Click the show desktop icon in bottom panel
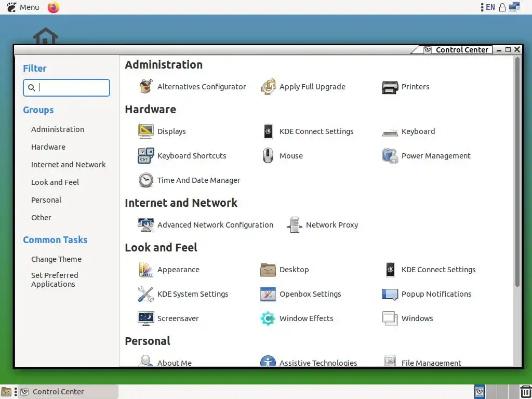 (x=6, y=392)
